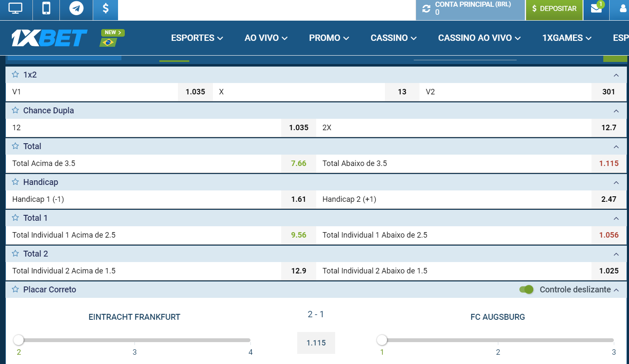629x364 pixels.
Task: Click the FC Augsburg score slider handle
Action: 382,340
